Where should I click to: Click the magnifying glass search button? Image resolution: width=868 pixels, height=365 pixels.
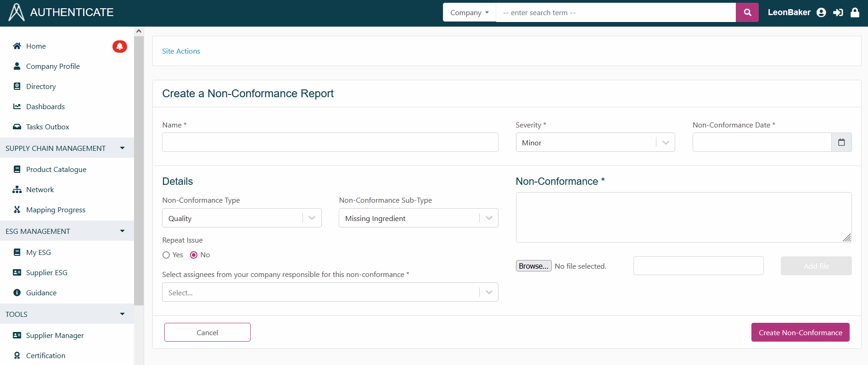pyautogui.click(x=747, y=12)
